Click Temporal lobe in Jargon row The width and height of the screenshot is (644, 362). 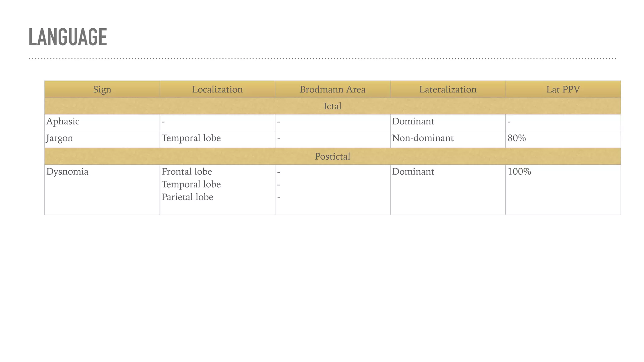coord(191,138)
